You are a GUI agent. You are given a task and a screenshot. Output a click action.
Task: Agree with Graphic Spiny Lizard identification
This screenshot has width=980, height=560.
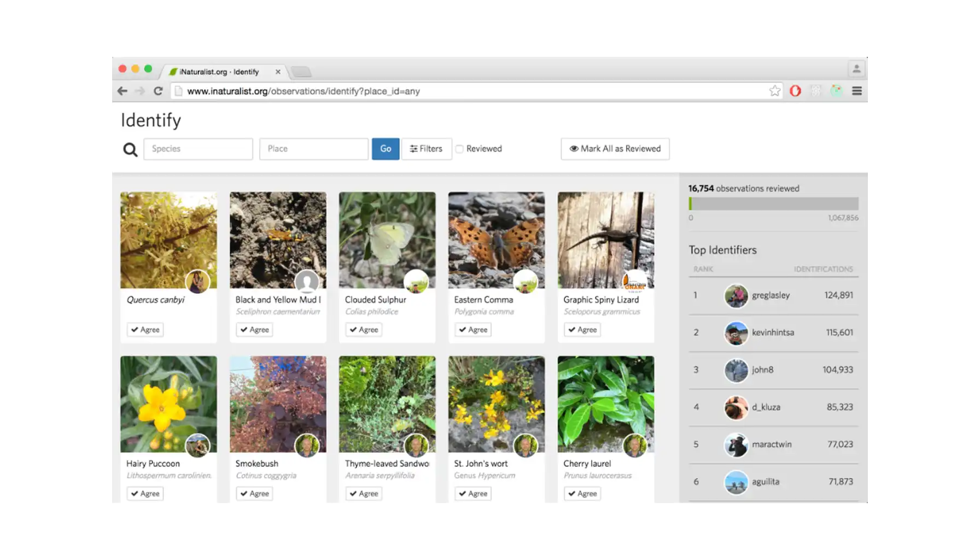[x=582, y=330]
